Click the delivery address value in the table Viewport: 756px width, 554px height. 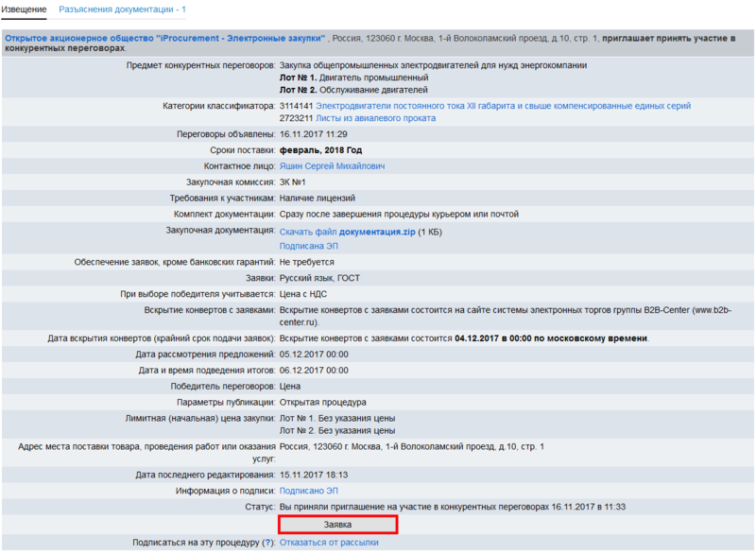click(x=412, y=446)
